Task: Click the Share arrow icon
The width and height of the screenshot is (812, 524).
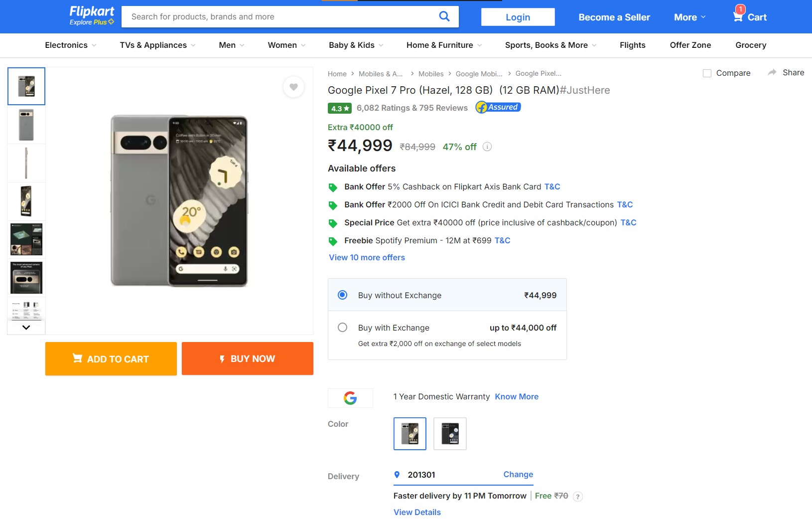Action: click(x=772, y=73)
